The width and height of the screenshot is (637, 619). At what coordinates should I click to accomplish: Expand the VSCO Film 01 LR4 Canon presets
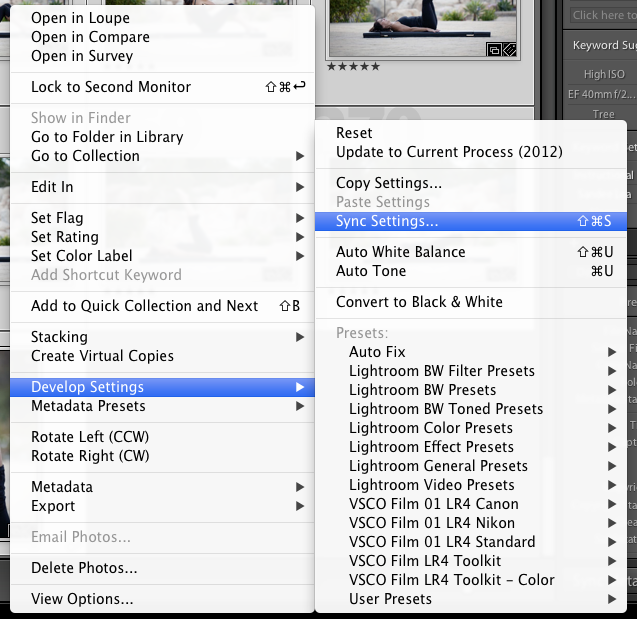(x=433, y=504)
